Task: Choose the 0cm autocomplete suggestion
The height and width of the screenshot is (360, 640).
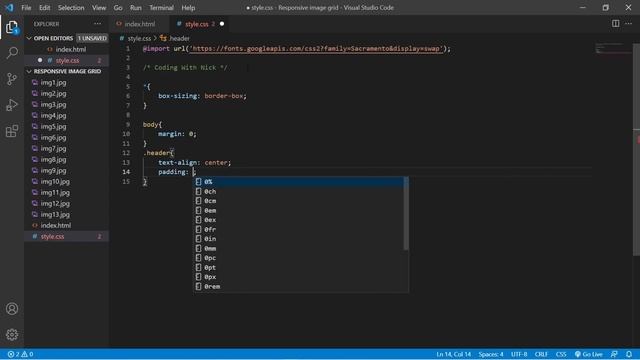Action: tap(299, 201)
